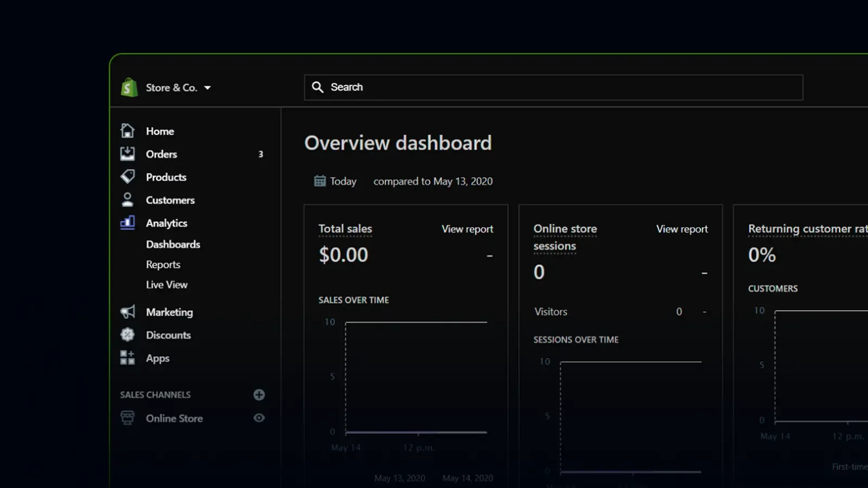
Task: Click the Visitors row label
Action: point(551,312)
